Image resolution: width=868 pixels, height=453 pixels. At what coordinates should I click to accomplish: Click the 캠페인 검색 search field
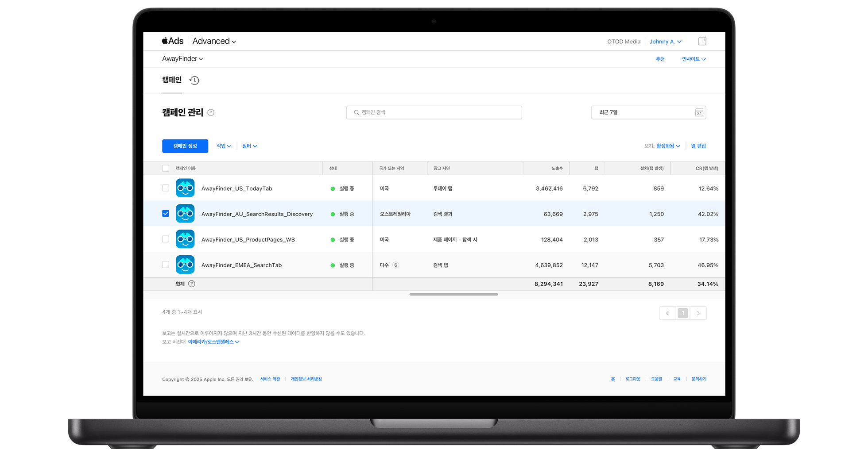coord(434,112)
